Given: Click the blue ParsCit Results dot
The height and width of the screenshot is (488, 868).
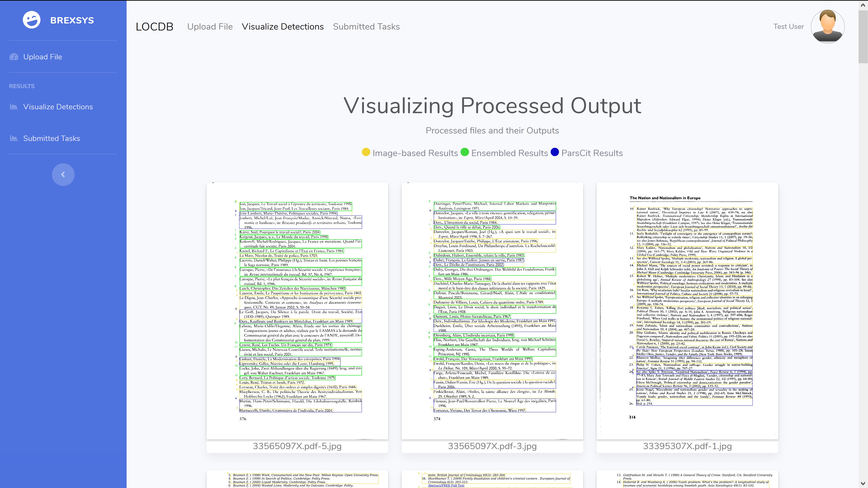Looking at the screenshot, I should [555, 152].
